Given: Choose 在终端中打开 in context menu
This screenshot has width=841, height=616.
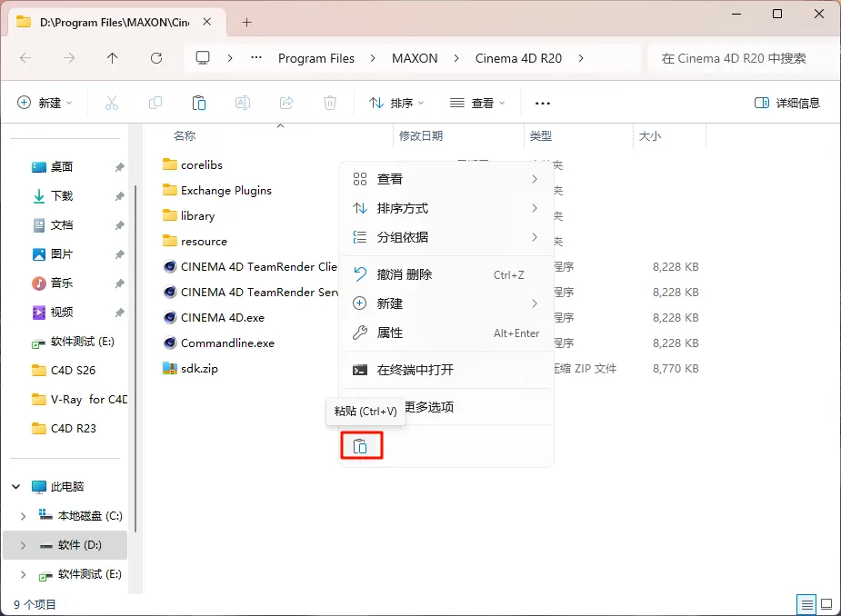Looking at the screenshot, I should point(446,370).
